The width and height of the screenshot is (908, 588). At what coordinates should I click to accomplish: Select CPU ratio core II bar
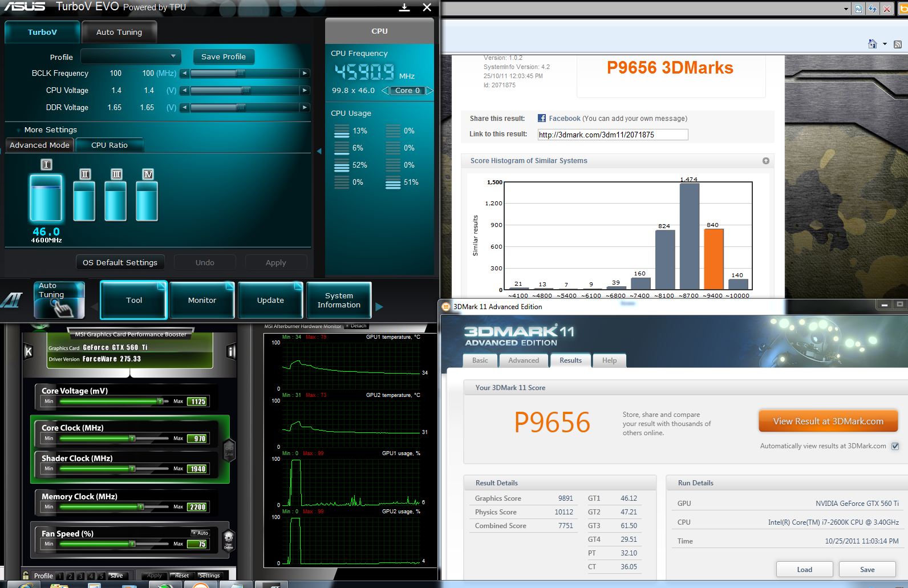pos(84,201)
